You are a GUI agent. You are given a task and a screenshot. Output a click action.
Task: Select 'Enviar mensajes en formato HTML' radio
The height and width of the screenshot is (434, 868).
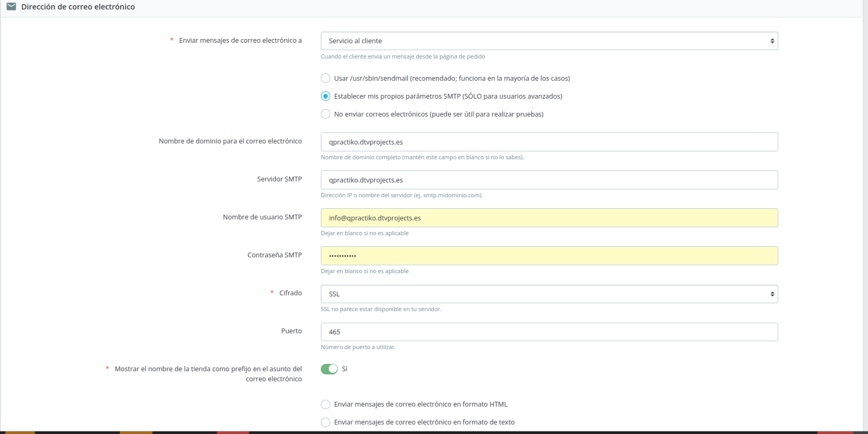pos(326,404)
